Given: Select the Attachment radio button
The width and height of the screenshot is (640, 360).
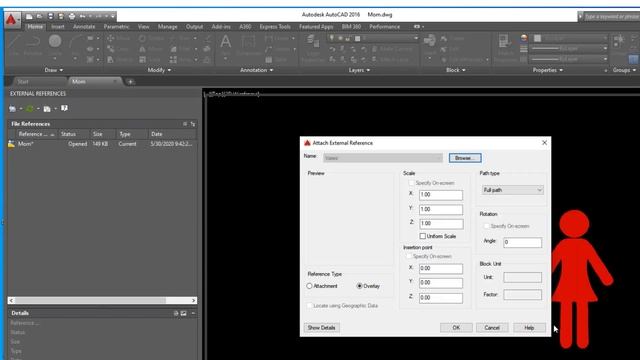Looking at the screenshot, I should coord(309,286).
